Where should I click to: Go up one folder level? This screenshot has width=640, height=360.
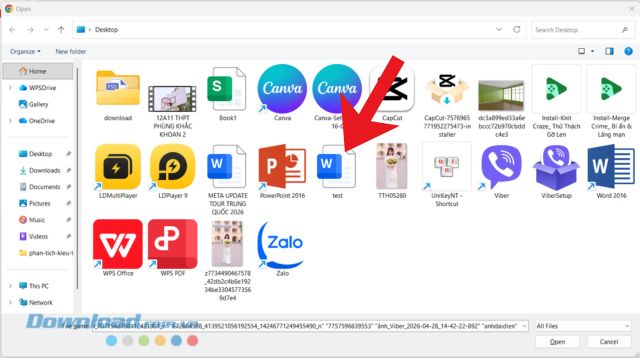pyautogui.click(x=61, y=30)
